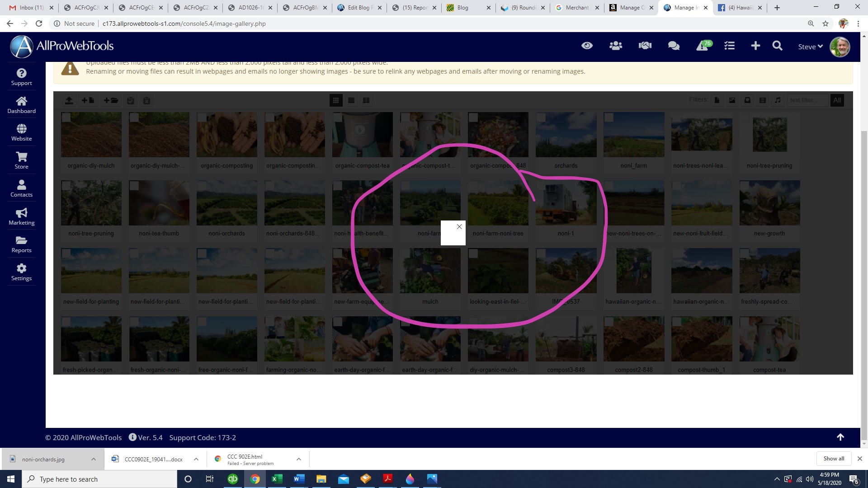
Task: Click Show all downloads button
Action: click(x=834, y=459)
